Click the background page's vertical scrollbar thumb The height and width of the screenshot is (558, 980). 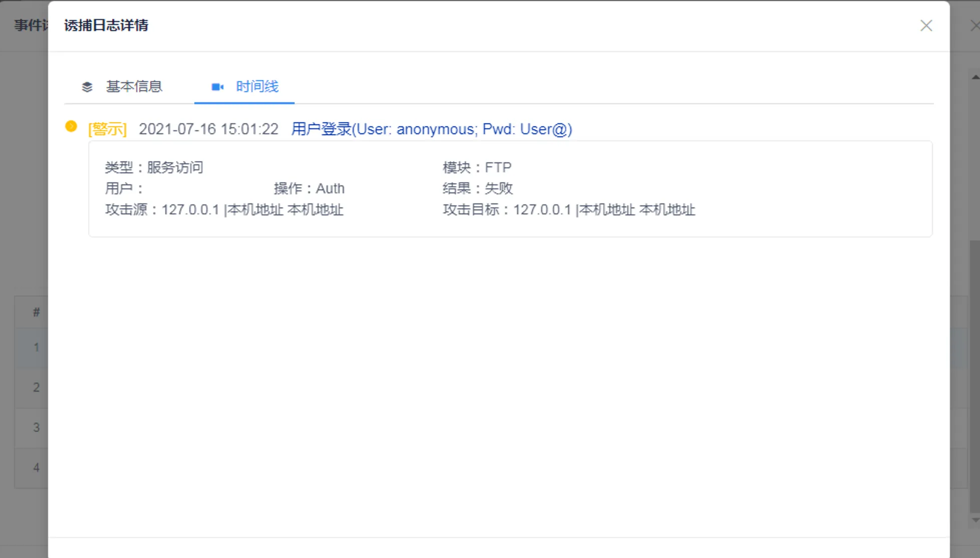click(x=975, y=377)
